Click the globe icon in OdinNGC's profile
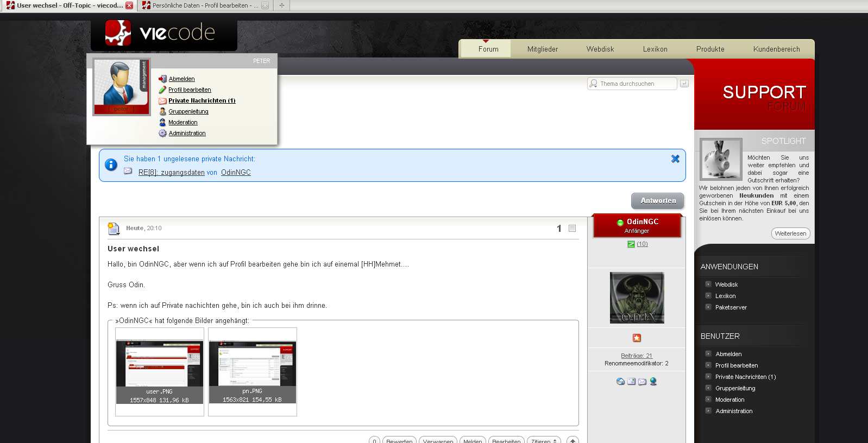Viewport: 868px width, 443px height. pyautogui.click(x=653, y=381)
